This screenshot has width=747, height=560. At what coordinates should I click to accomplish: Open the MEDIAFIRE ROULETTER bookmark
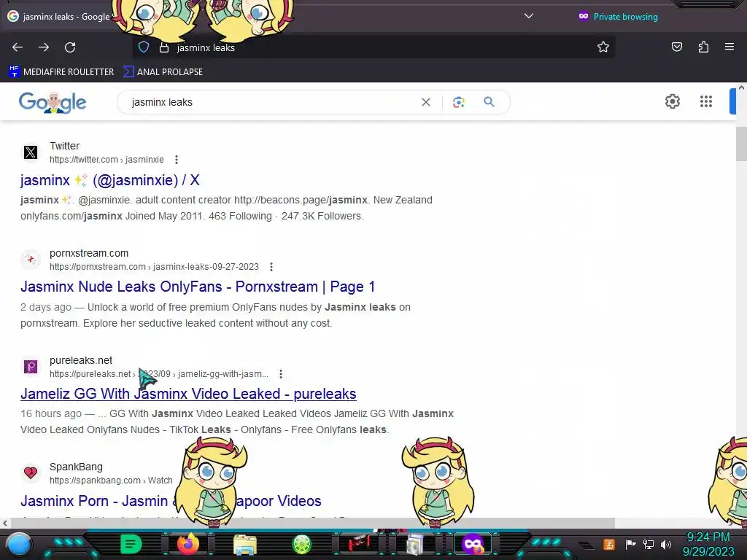tap(61, 72)
